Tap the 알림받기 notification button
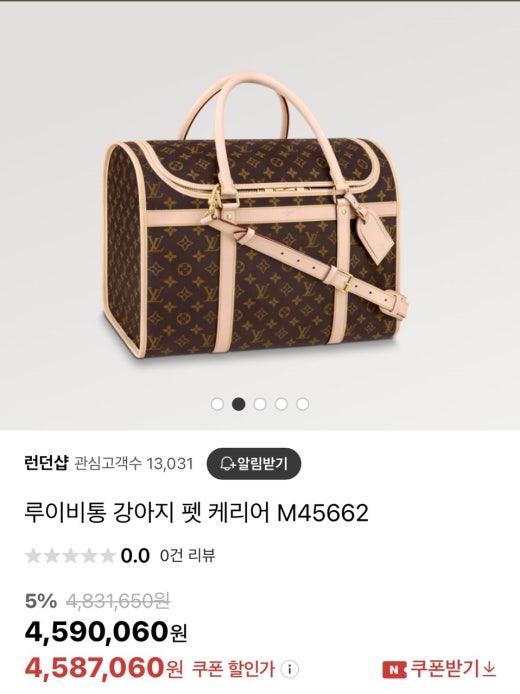Screen dimensions: 520x694 (x=254, y=464)
